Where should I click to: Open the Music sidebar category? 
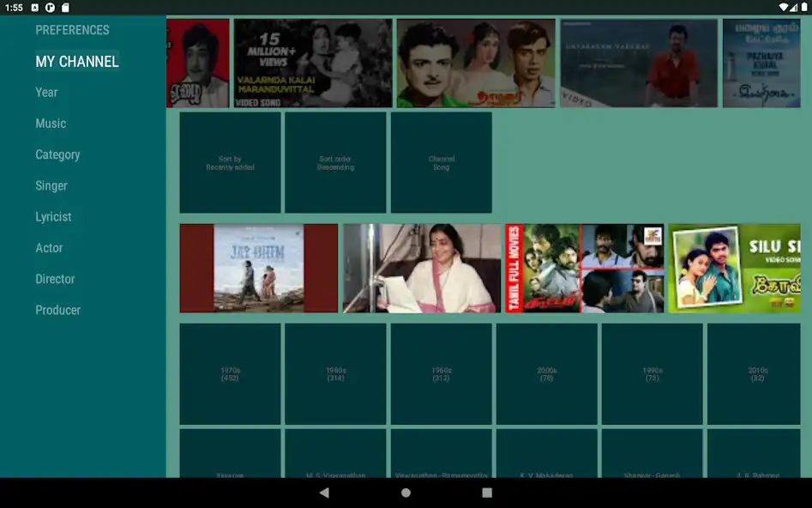point(51,124)
